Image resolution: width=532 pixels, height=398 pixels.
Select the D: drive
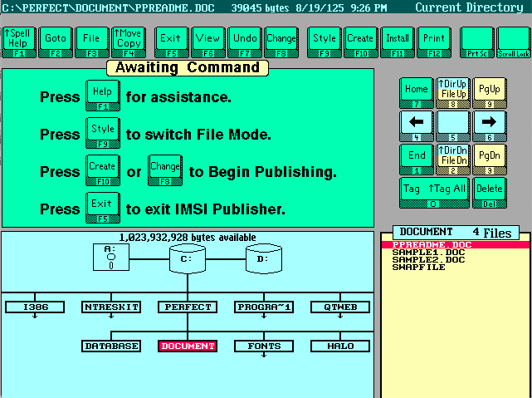point(264,259)
